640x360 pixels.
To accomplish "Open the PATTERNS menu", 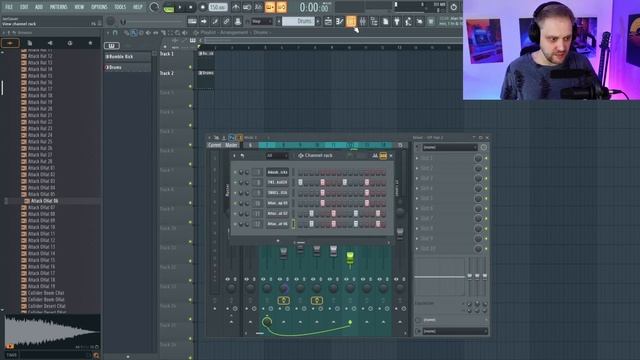I will tap(58, 7).
